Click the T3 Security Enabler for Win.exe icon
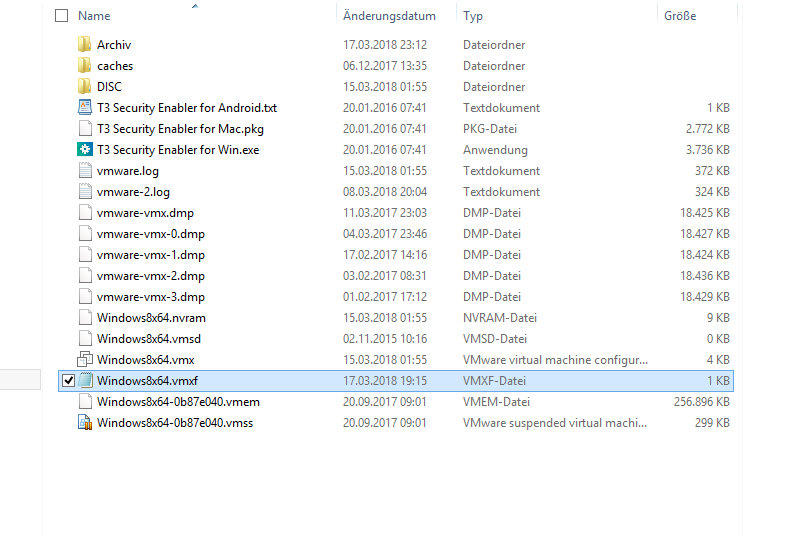This screenshot has width=786, height=536. point(84,150)
